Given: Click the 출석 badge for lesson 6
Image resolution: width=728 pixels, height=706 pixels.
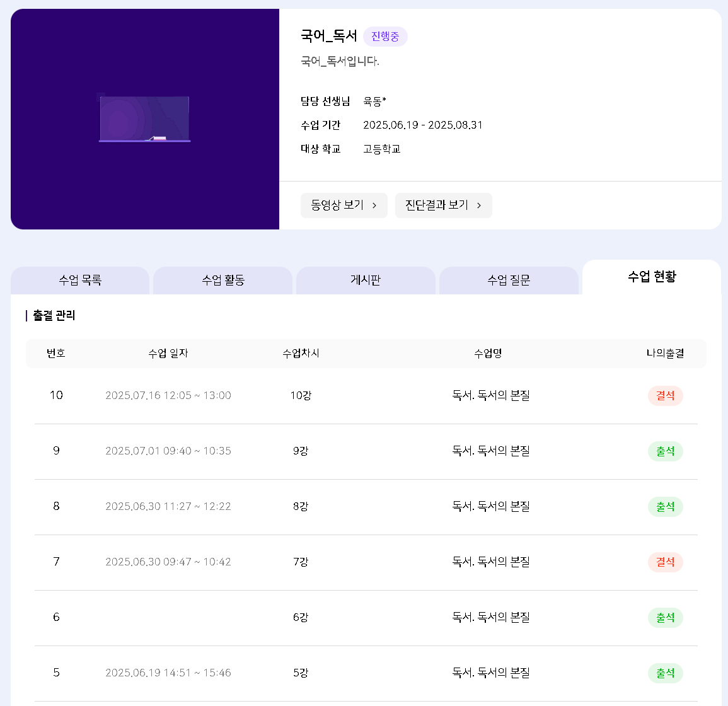Looking at the screenshot, I should pyautogui.click(x=665, y=618).
